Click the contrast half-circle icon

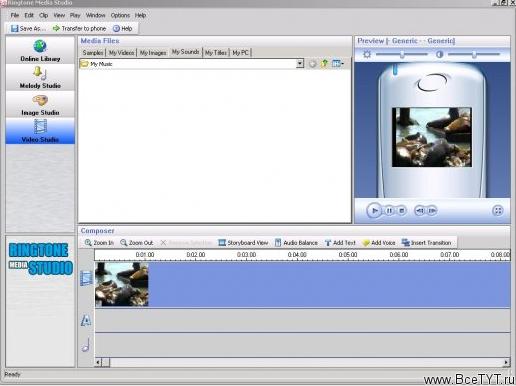click(x=440, y=54)
